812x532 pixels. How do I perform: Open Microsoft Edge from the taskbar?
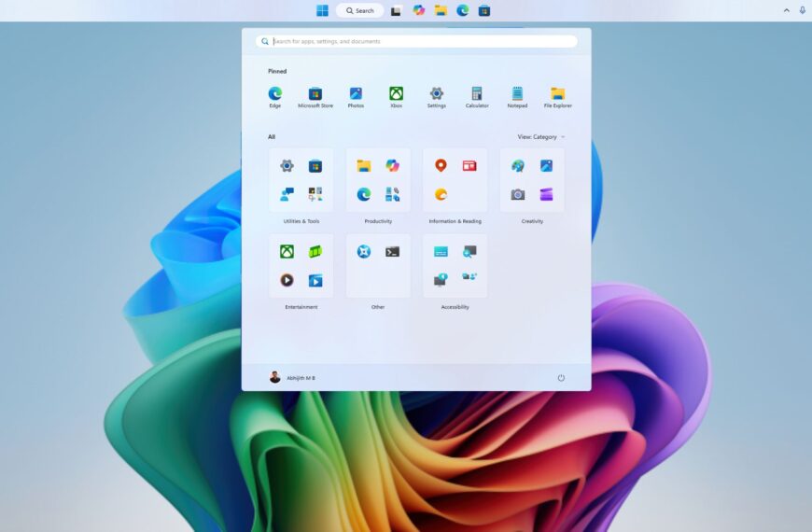[x=462, y=10]
